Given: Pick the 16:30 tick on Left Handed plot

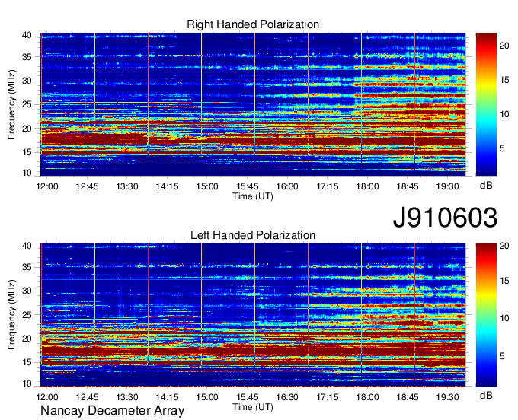Looking at the screenshot, I should (287, 397).
